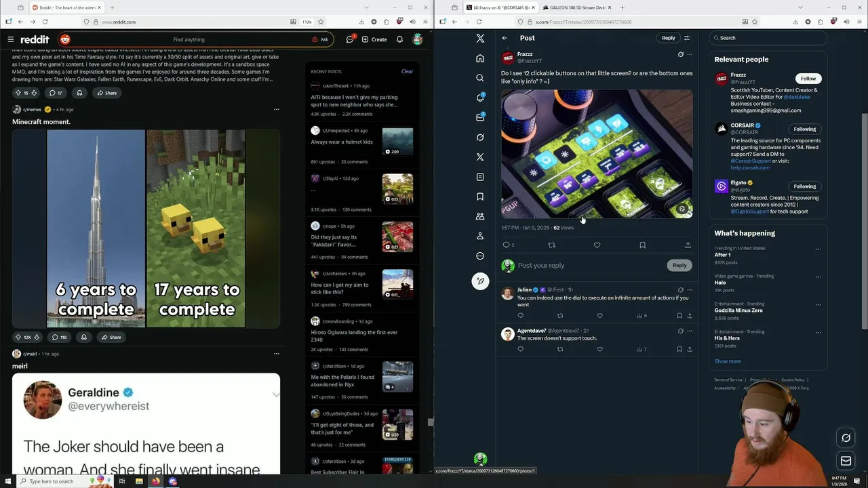Go back with the arrow beside Post
This screenshot has height=488, width=868.
click(x=505, y=38)
